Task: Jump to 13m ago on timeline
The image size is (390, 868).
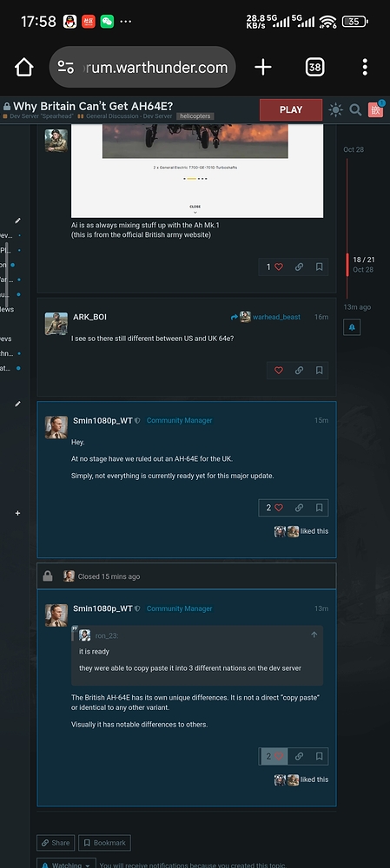Action: coord(357,306)
